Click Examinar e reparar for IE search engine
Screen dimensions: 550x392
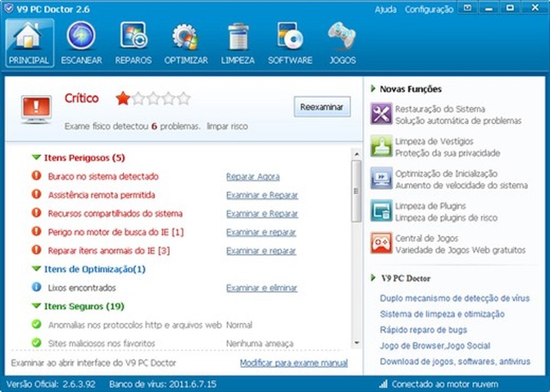[261, 232]
